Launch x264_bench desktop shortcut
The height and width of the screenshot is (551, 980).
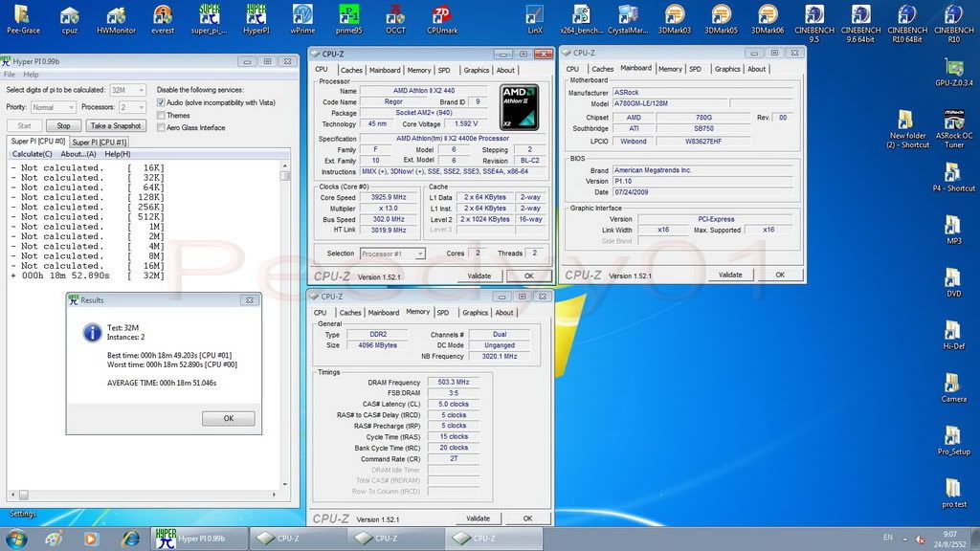[x=581, y=19]
